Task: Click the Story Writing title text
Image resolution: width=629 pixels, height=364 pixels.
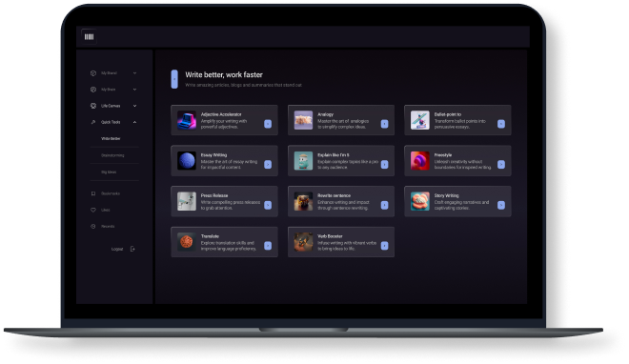Action: pos(446,195)
